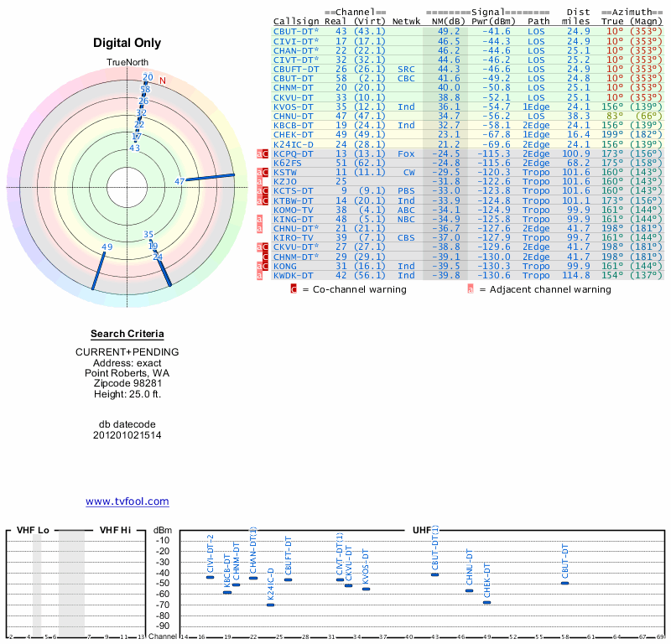Click the CHNU-DT marker in the spectrum chart
The width and height of the screenshot is (671, 644).
[470, 591]
